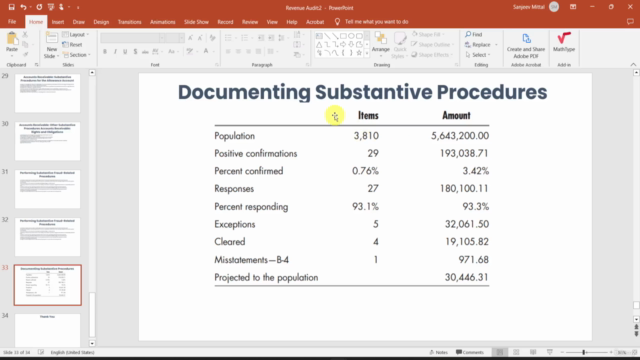The height and width of the screenshot is (360, 640).
Task: Open the Section dropdown
Action: point(77,54)
